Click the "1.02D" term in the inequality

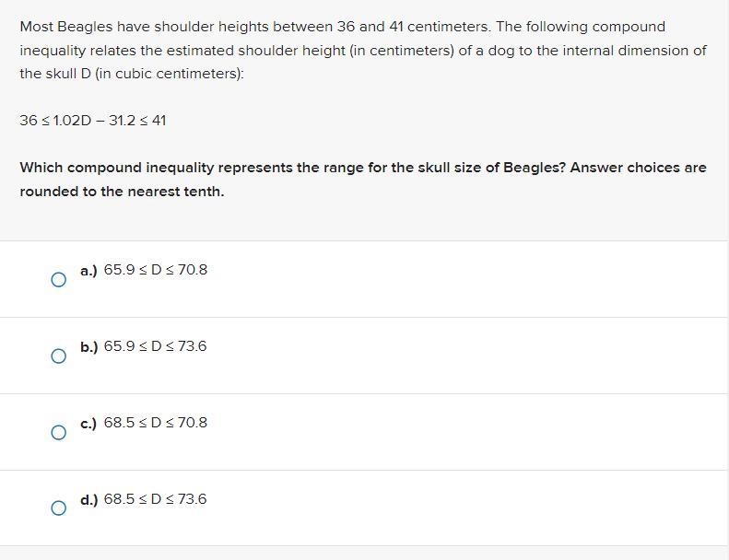pos(72,121)
